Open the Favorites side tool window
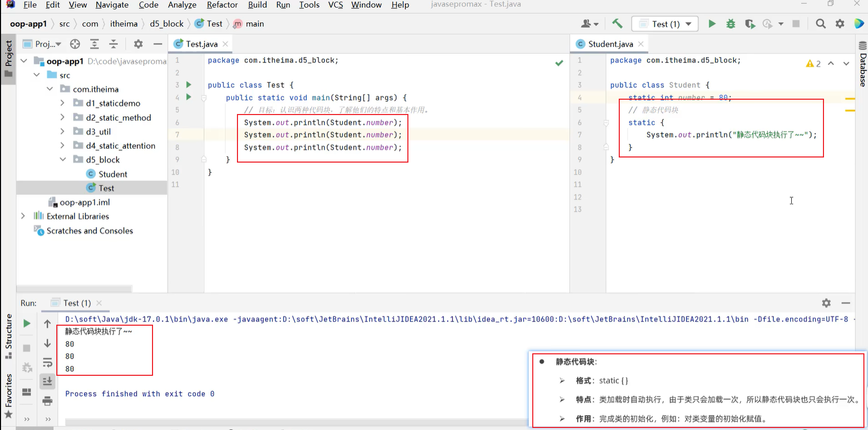 [x=8, y=396]
